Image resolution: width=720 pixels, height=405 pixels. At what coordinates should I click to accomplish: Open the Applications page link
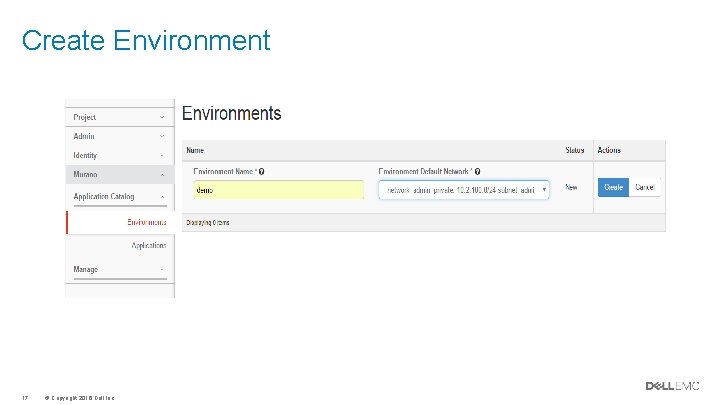click(x=149, y=246)
